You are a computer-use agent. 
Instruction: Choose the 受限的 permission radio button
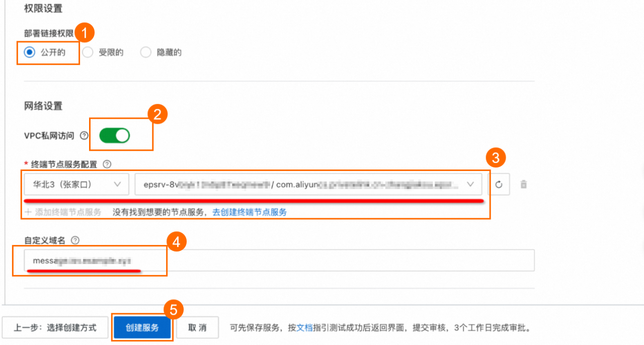88,52
